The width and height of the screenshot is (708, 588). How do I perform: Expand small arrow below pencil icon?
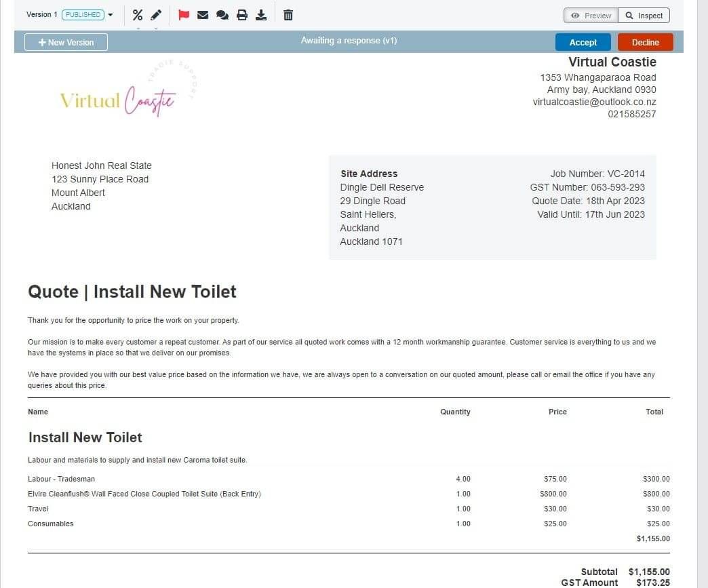point(156,28)
